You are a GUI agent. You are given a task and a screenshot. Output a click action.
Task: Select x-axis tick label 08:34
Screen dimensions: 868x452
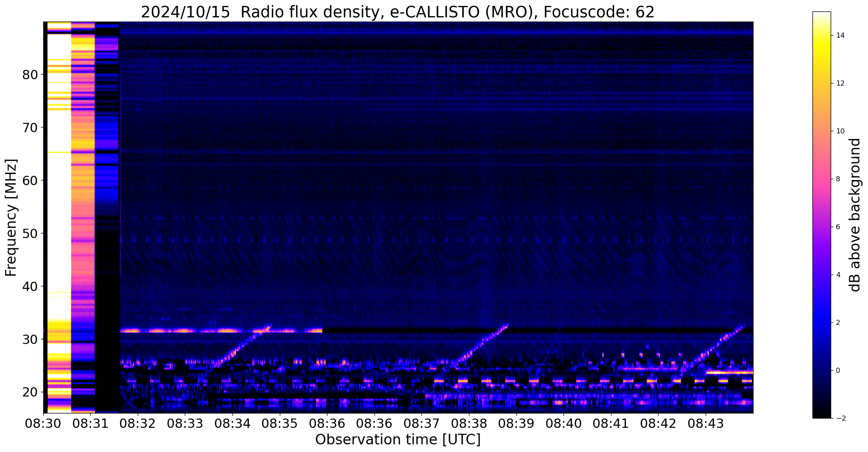point(232,424)
